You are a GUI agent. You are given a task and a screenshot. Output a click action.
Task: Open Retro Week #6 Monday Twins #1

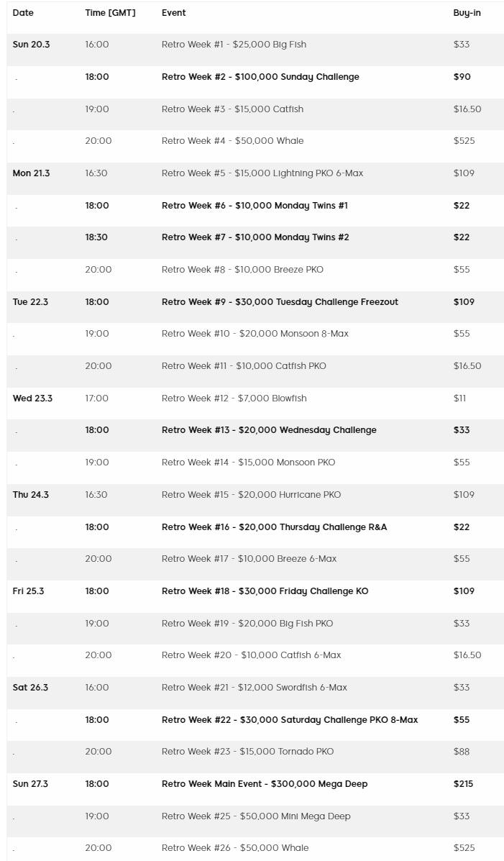(x=255, y=206)
